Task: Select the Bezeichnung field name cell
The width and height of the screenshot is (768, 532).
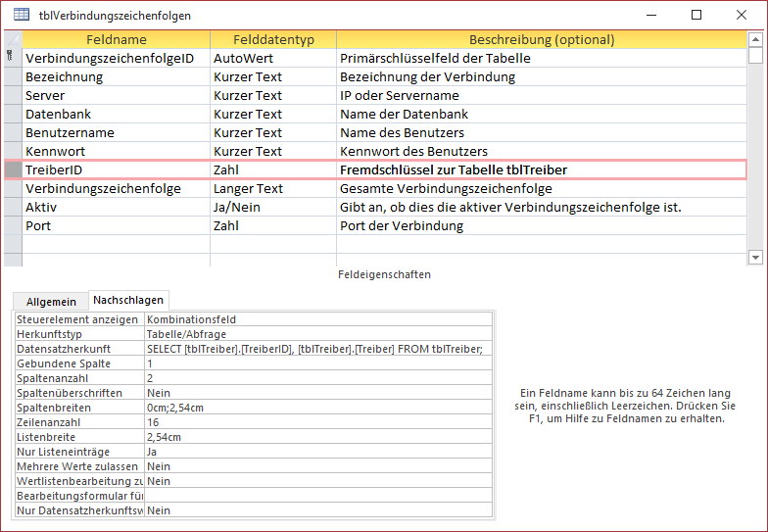Action: [116, 76]
